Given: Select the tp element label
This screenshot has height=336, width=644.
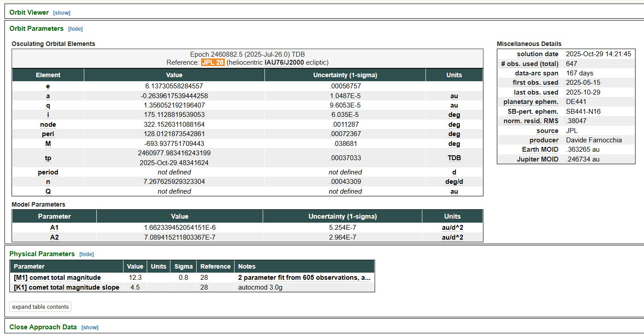Looking at the screenshot, I should point(48,158).
